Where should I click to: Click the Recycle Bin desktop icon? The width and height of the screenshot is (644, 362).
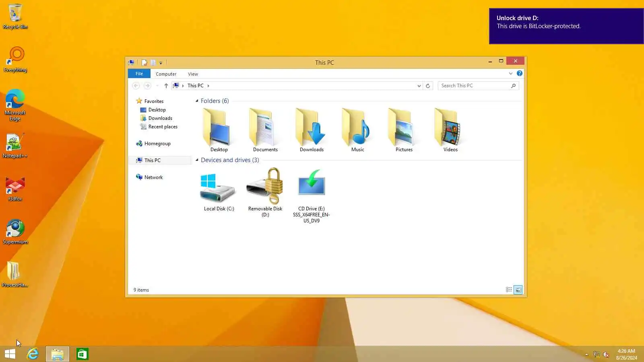15,16
